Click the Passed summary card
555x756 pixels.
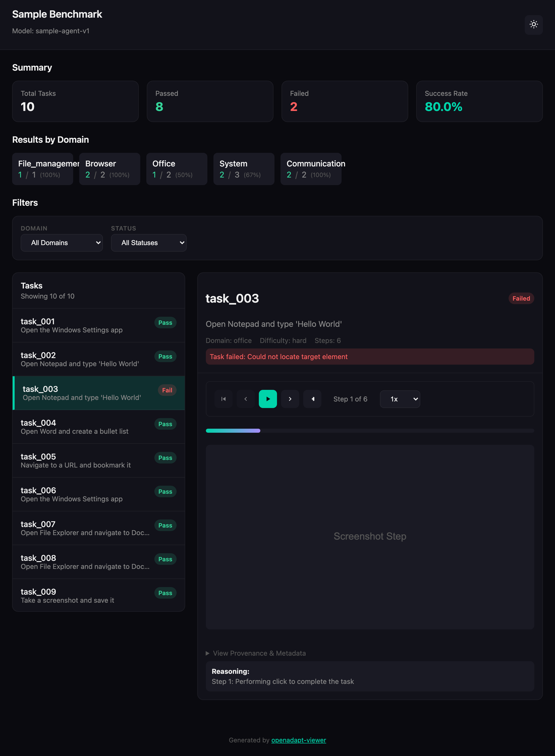[210, 101]
